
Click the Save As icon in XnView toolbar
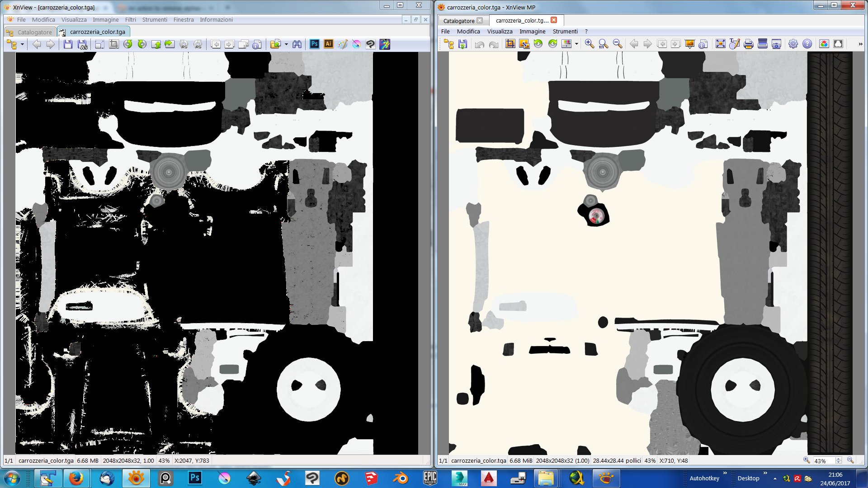pyautogui.click(x=82, y=44)
